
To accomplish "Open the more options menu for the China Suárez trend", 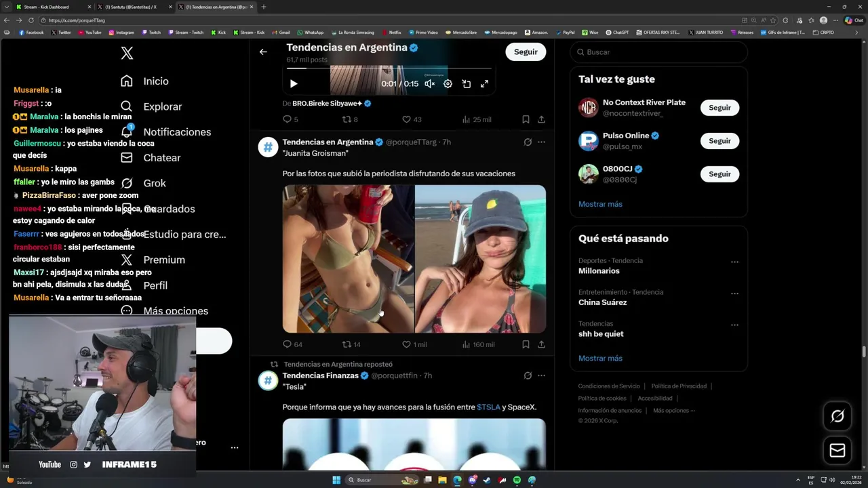I will [x=734, y=293].
